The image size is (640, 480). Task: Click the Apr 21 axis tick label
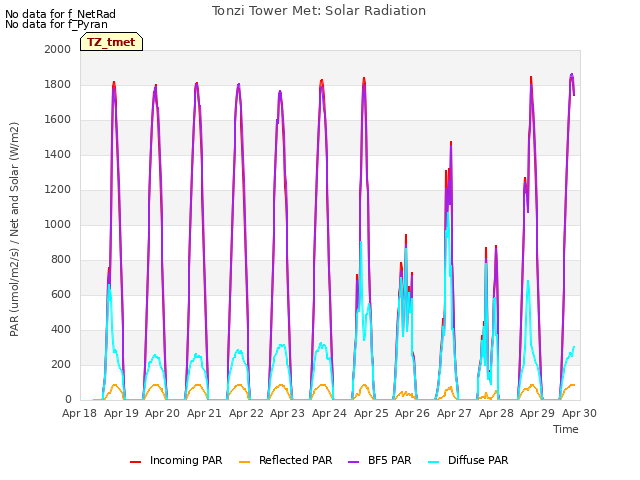coord(204,413)
